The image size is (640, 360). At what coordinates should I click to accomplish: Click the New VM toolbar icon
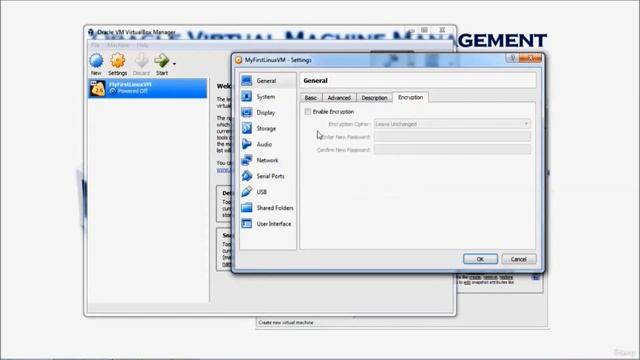[96, 61]
